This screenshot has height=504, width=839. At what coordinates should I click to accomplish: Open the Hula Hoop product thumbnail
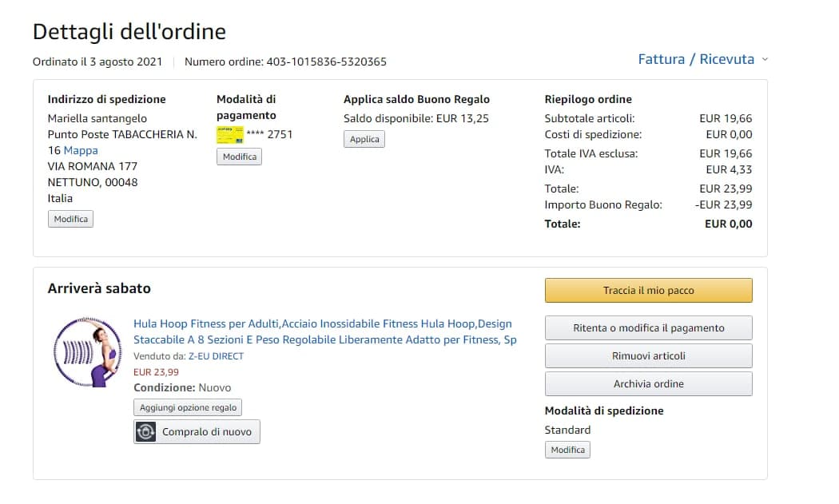click(87, 352)
